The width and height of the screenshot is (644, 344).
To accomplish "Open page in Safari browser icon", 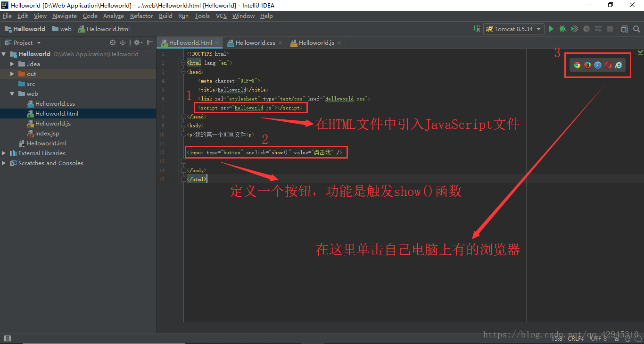I will click(x=598, y=65).
